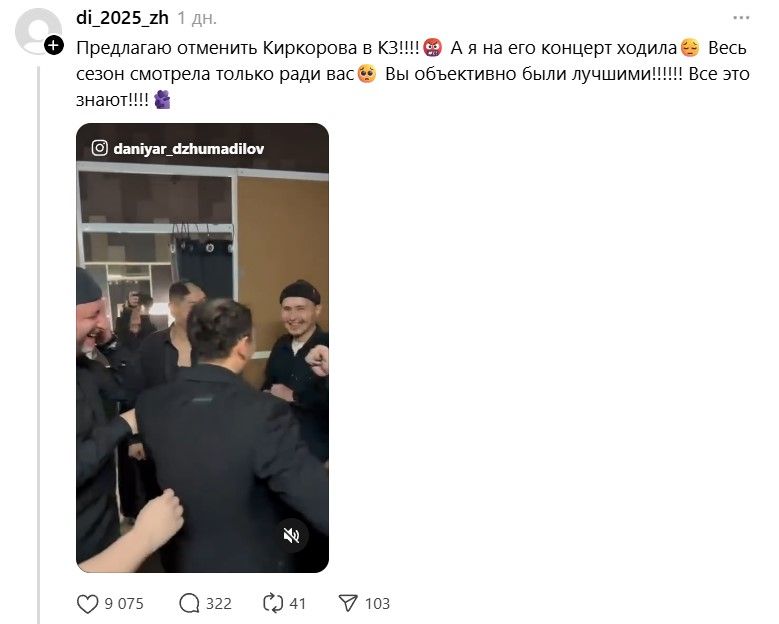Like the post with heart icon
The image size is (779, 624).
(87, 604)
